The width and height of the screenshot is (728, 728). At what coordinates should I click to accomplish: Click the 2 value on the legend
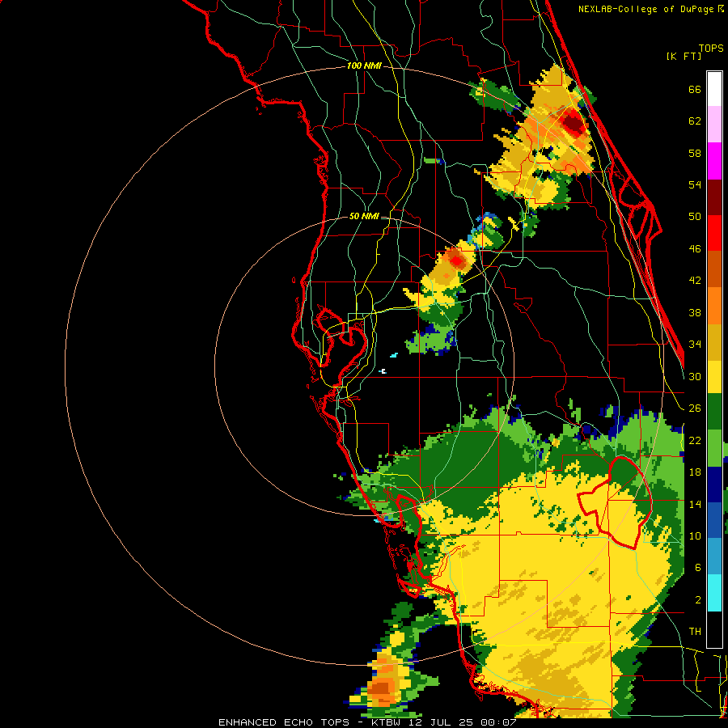[x=697, y=600]
